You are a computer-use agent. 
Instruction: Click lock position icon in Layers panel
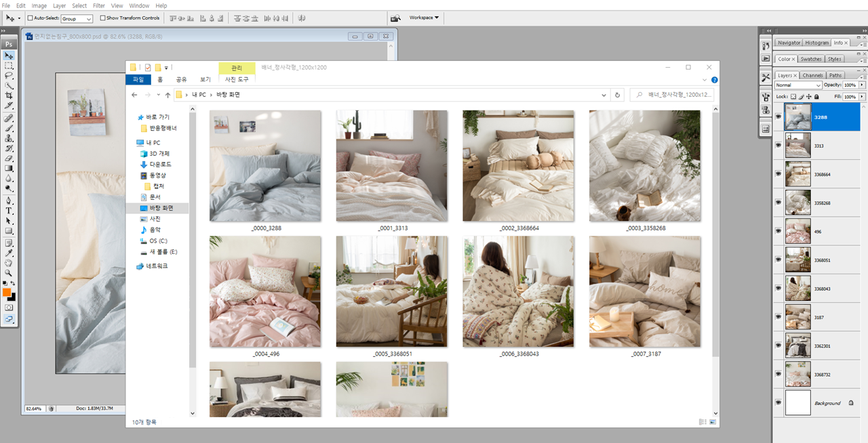point(809,97)
